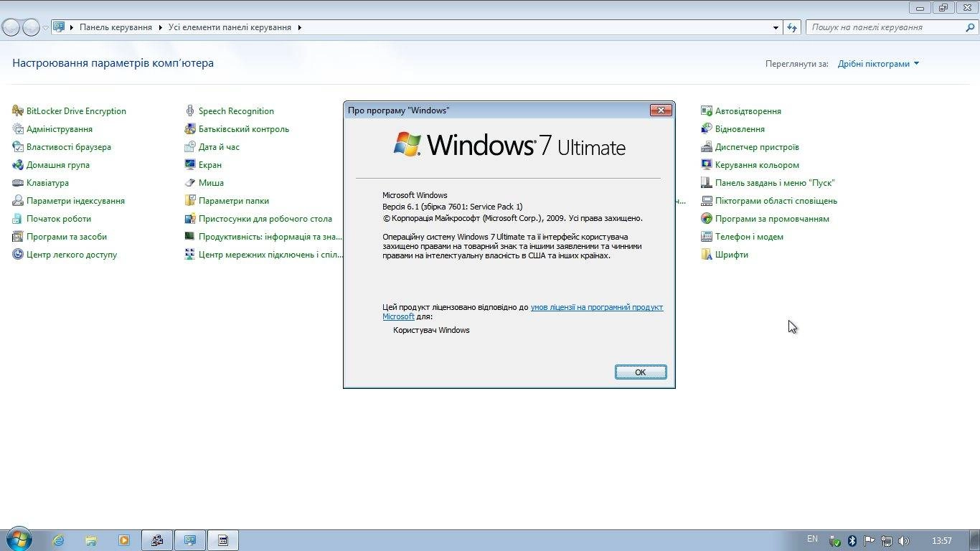Expand the arrow after Панель керування breadcrumb

tap(160, 27)
